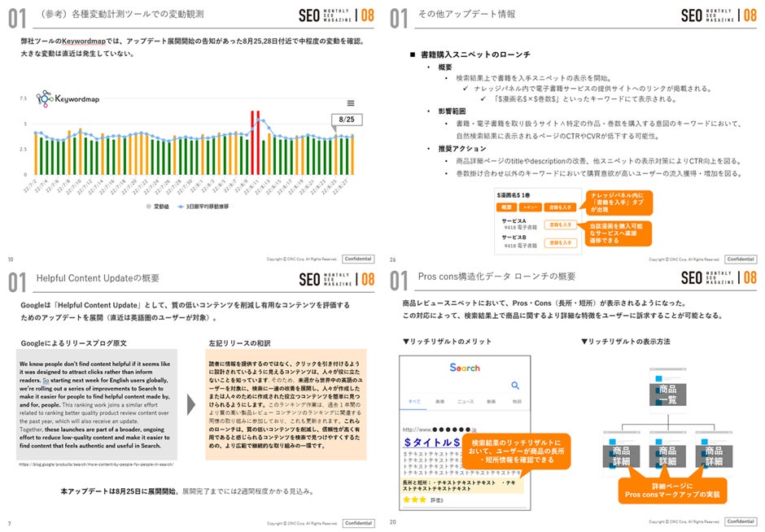Viewport: 765px width, 532px height.
Task: Click the http://www.●●●●●●.jp URL
Action: click(x=439, y=430)
